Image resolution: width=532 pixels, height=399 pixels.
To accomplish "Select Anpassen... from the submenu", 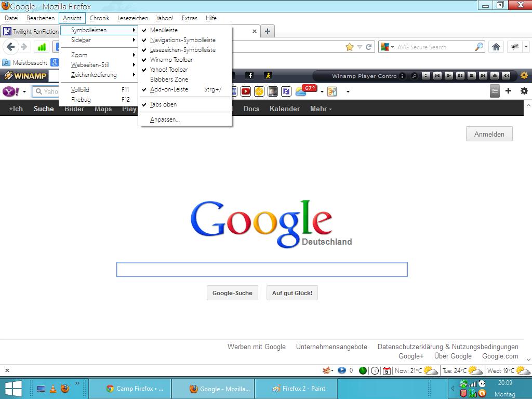I will click(165, 119).
